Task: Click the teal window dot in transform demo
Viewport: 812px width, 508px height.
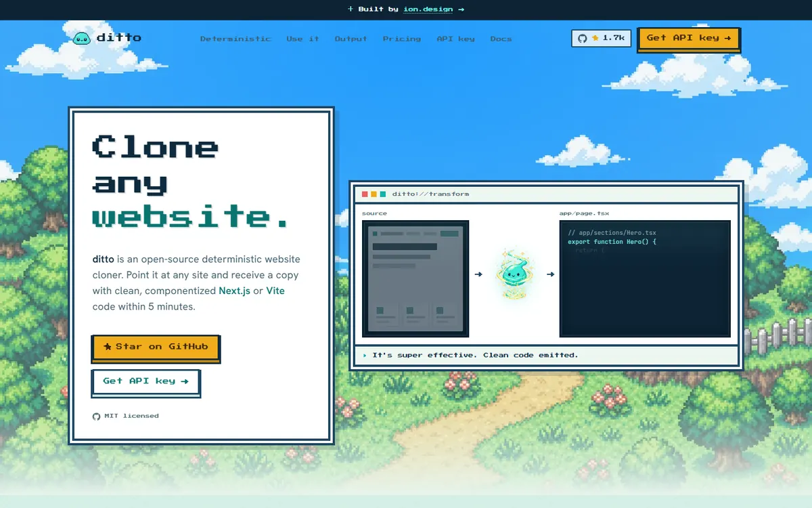Action: tap(383, 194)
